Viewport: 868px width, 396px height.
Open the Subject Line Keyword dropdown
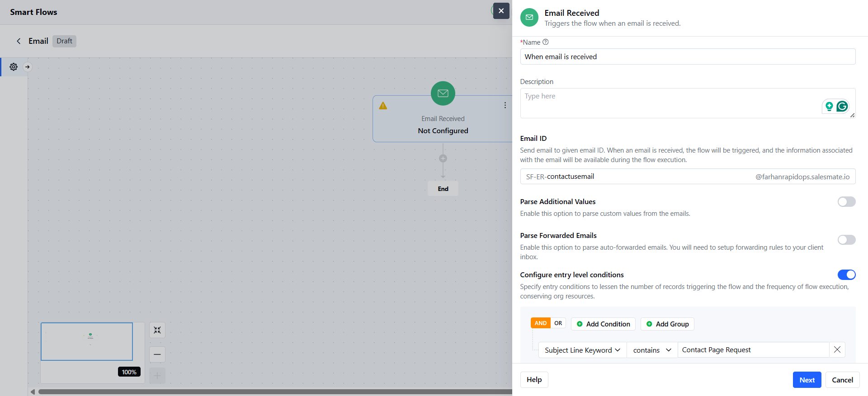582,350
